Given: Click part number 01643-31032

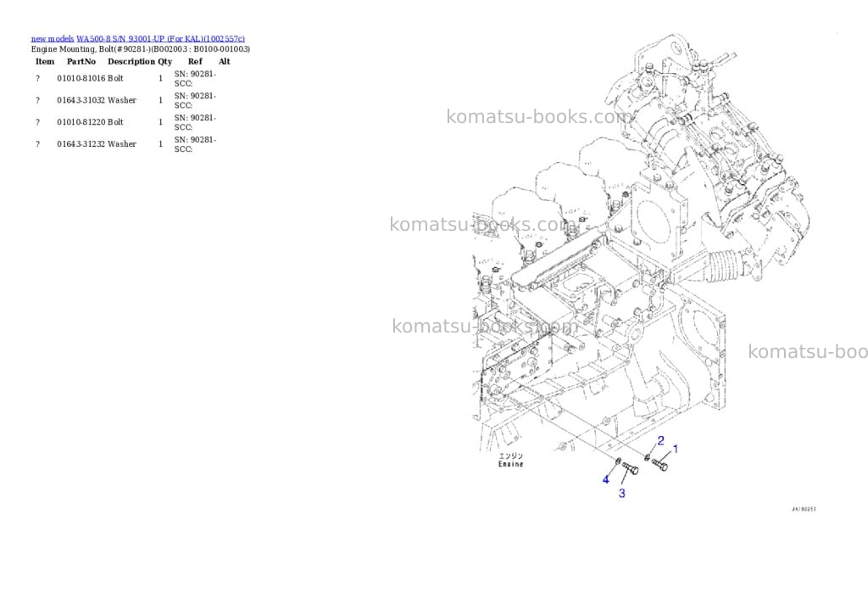Looking at the screenshot, I should (81, 100).
